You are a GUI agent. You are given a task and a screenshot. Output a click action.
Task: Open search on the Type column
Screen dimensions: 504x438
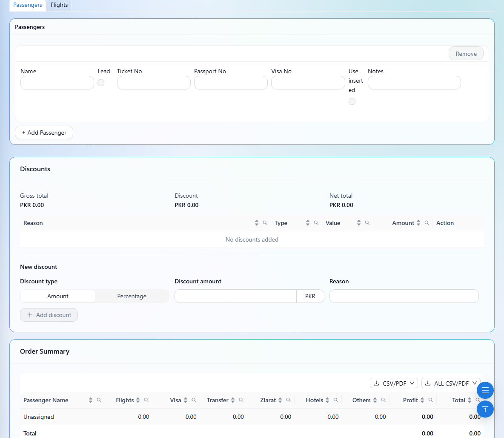click(x=316, y=223)
